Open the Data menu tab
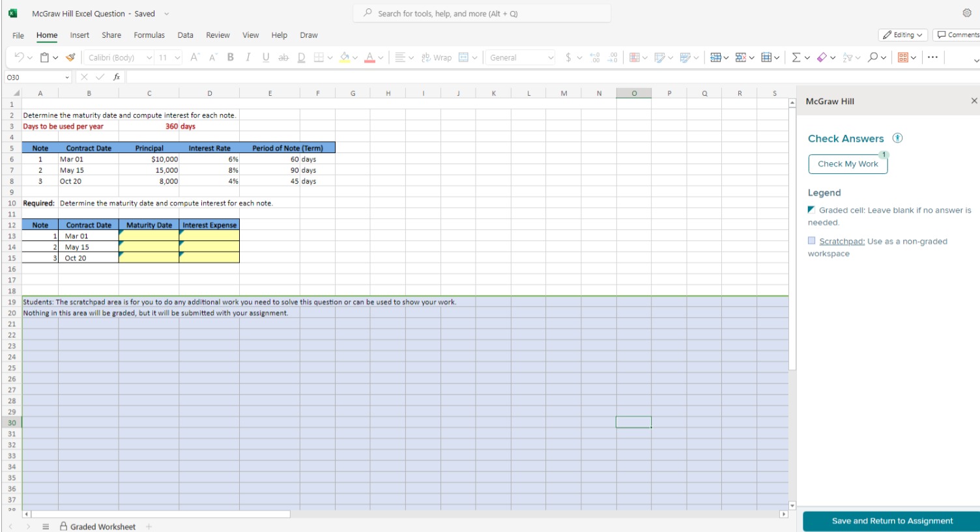The image size is (980, 532). [186, 35]
